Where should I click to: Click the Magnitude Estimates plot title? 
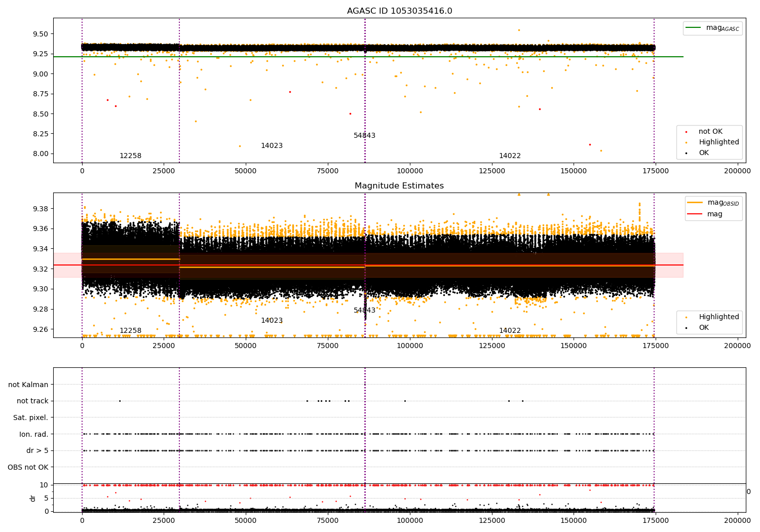(399, 186)
